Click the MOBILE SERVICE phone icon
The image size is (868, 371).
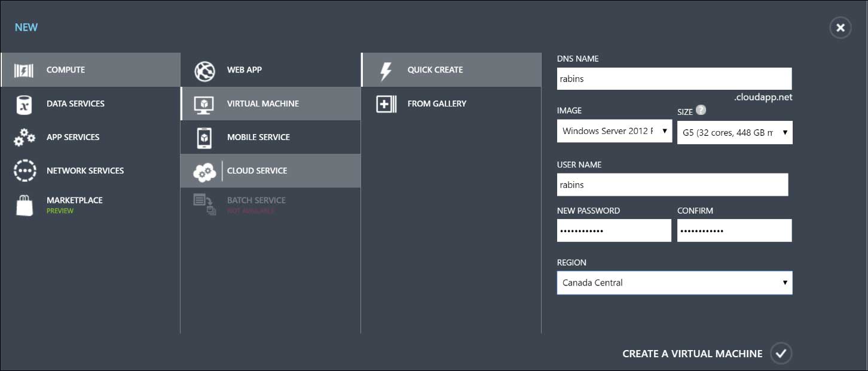[205, 137]
